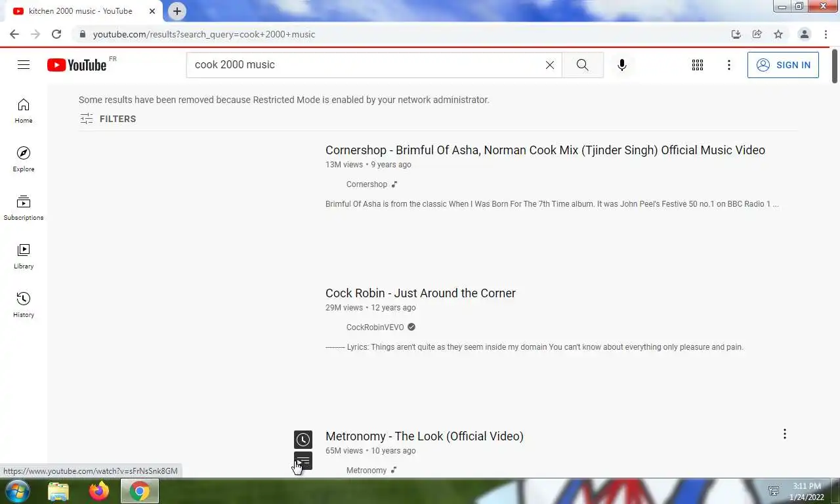Open the network icon in system tray
Image resolution: width=840 pixels, height=504 pixels.
pyautogui.click(x=774, y=491)
